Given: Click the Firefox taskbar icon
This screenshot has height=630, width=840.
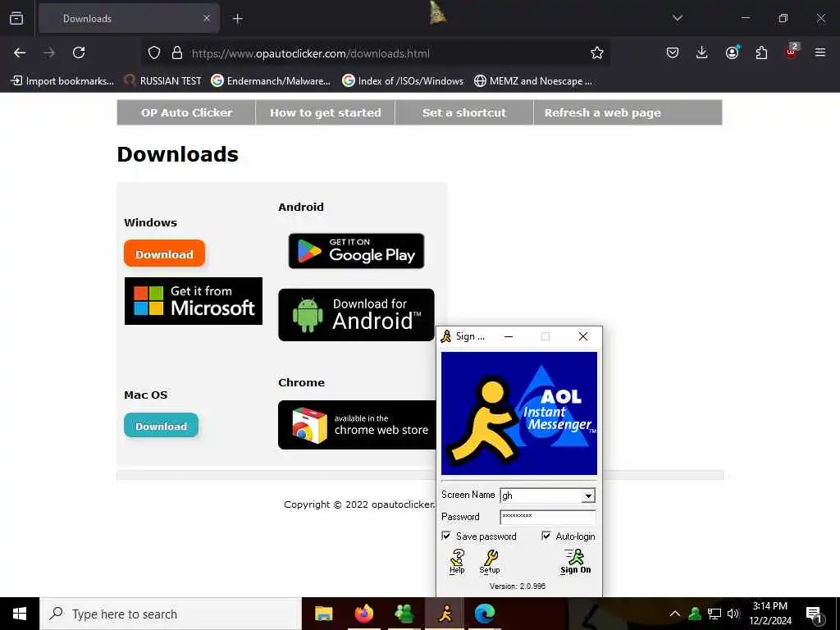Looking at the screenshot, I should click(363, 614).
